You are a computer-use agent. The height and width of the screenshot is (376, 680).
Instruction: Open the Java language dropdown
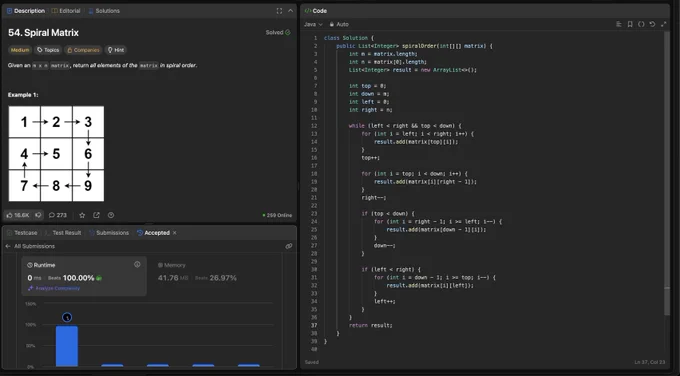(313, 24)
